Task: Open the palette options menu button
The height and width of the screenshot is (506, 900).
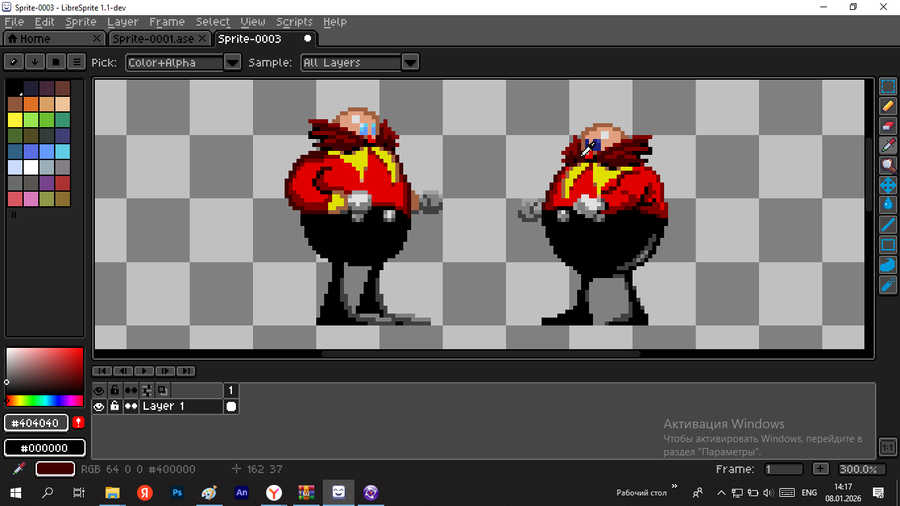Action: (x=76, y=62)
